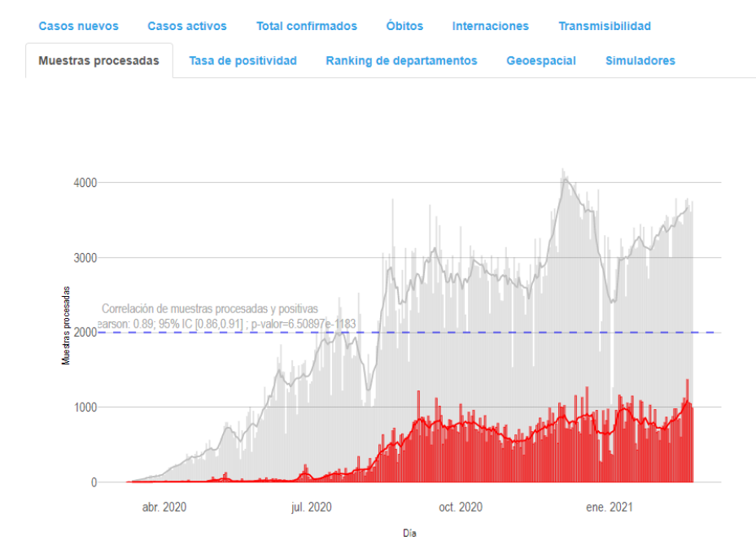Open the Casos nuevos tab

(x=78, y=26)
